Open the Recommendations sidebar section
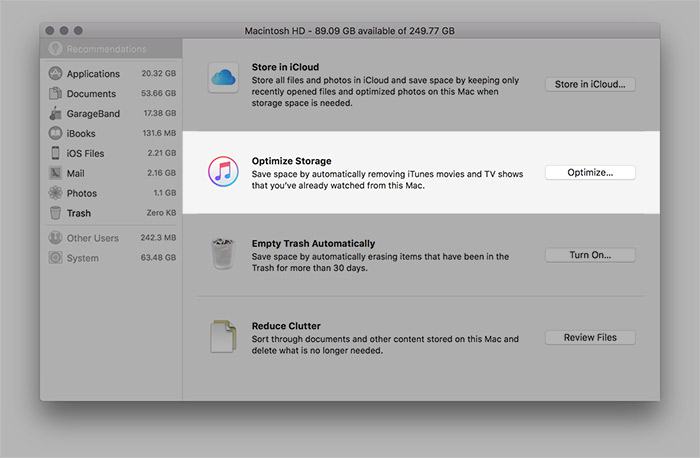The width and height of the screenshot is (700, 458). coord(105,49)
